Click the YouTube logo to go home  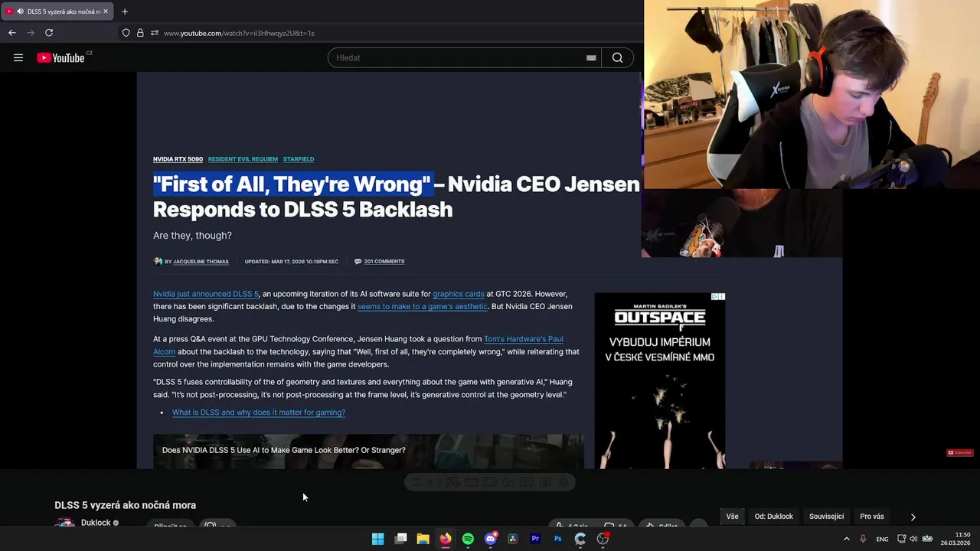(60, 57)
